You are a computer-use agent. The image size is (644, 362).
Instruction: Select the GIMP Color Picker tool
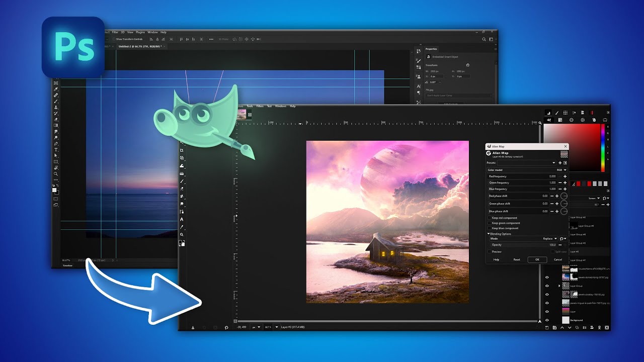(x=182, y=227)
